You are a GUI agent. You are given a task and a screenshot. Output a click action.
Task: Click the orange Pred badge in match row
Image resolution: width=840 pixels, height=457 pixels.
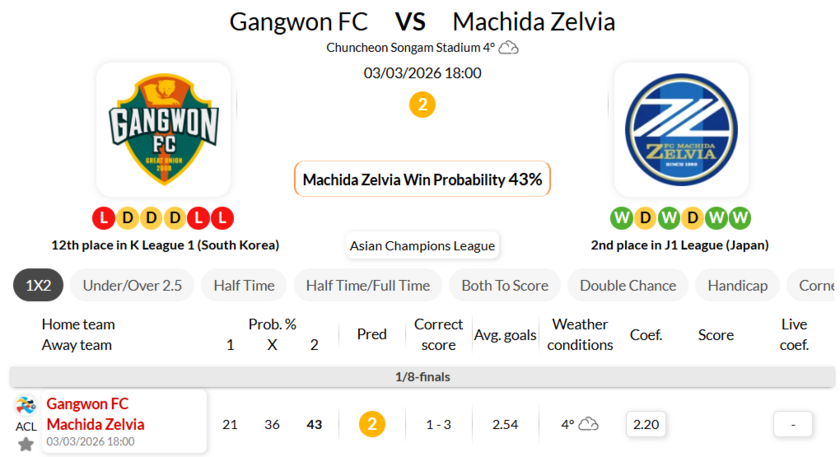[372, 424]
